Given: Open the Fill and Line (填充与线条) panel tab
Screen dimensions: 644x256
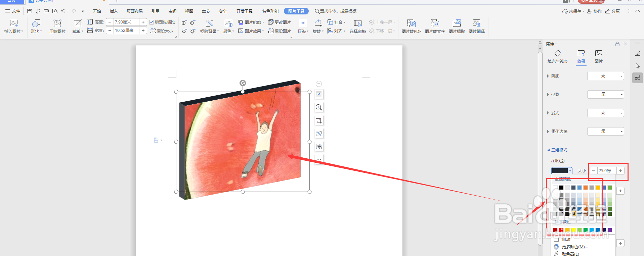Looking at the screenshot, I should pos(558,57).
